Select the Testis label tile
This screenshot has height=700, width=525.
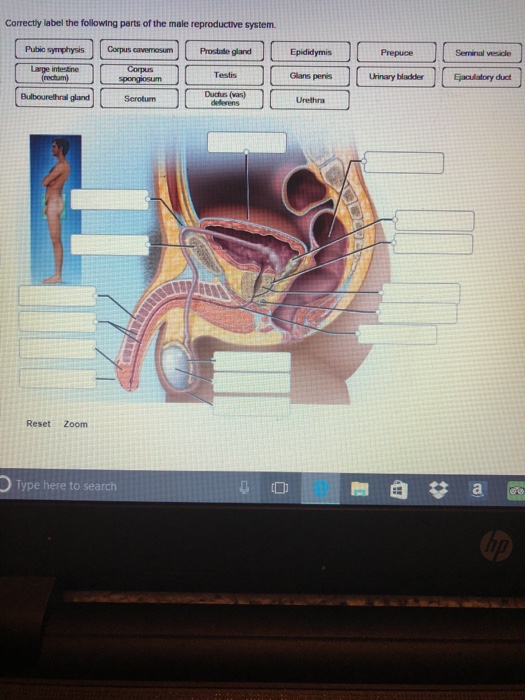[225, 75]
